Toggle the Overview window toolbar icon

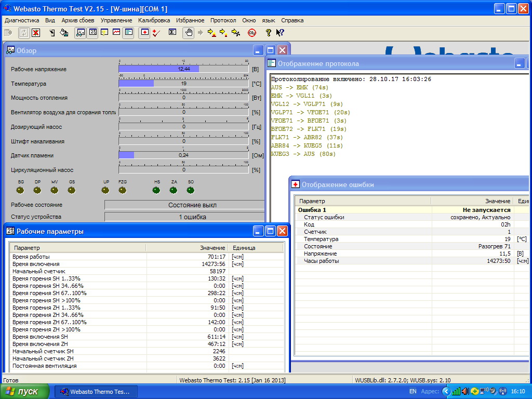tap(81, 33)
